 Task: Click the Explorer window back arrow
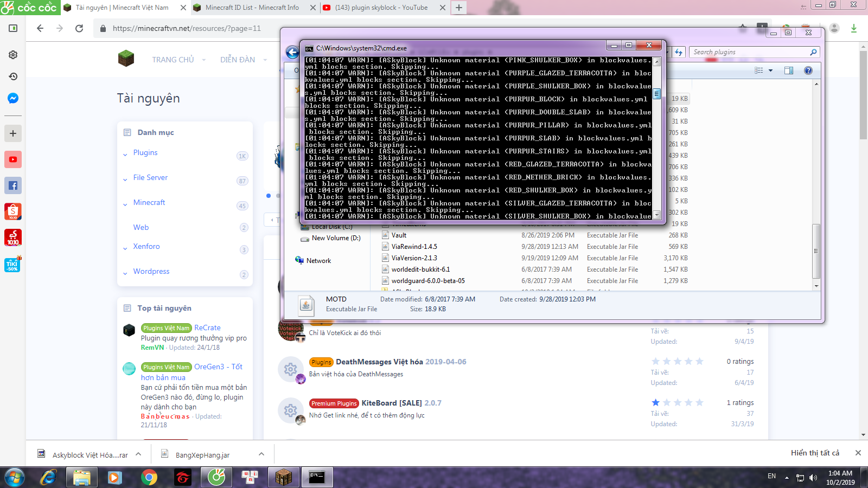tap(292, 52)
